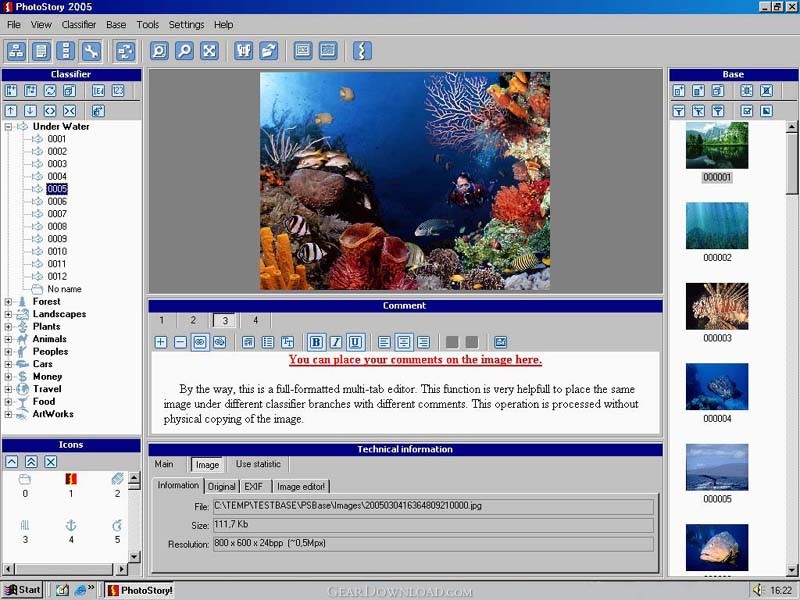Screen dimensions: 800x600
Task: Click the double-up arrow icon in Icons panel
Action: (x=31, y=462)
